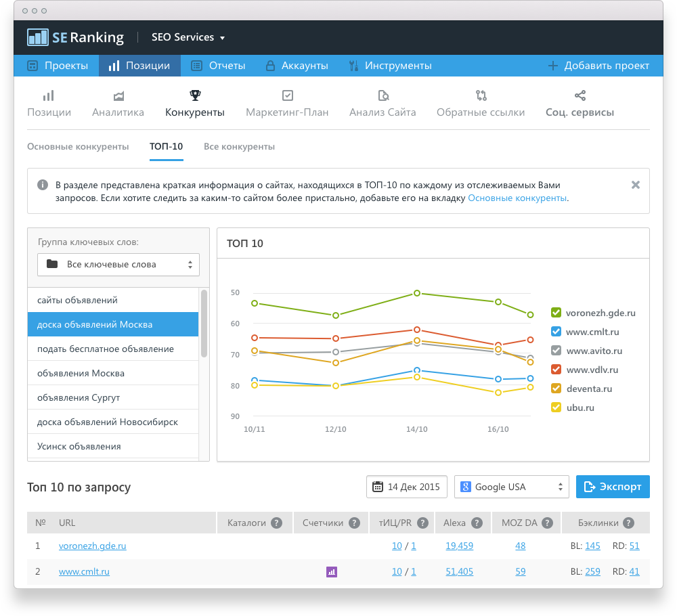Viewport: 677px width, 616px height.
Task: Click the Бэклинки help question icon
Action: tap(629, 523)
